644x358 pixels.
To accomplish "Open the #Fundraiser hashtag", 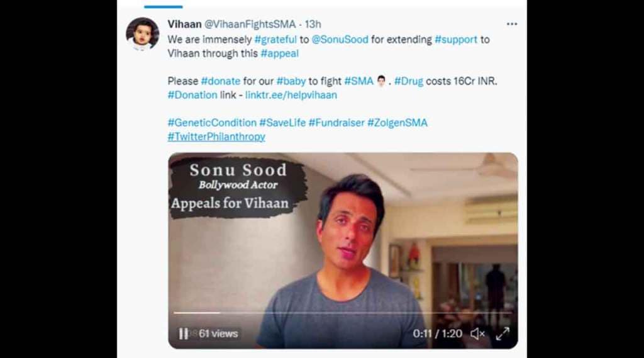I will 336,123.
